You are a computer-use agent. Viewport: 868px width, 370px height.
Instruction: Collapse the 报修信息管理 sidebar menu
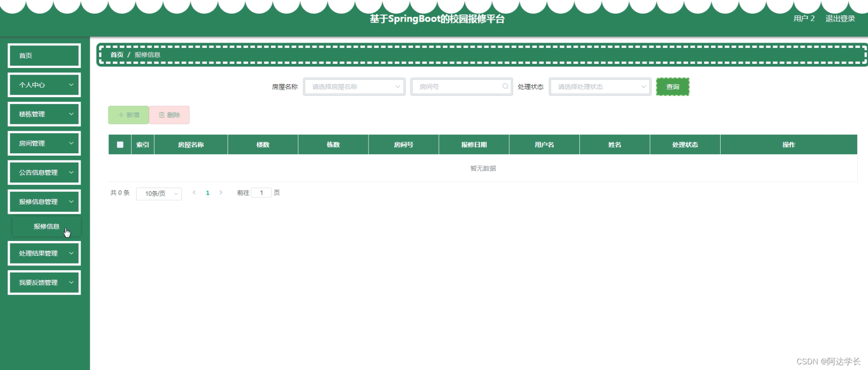[x=44, y=202]
